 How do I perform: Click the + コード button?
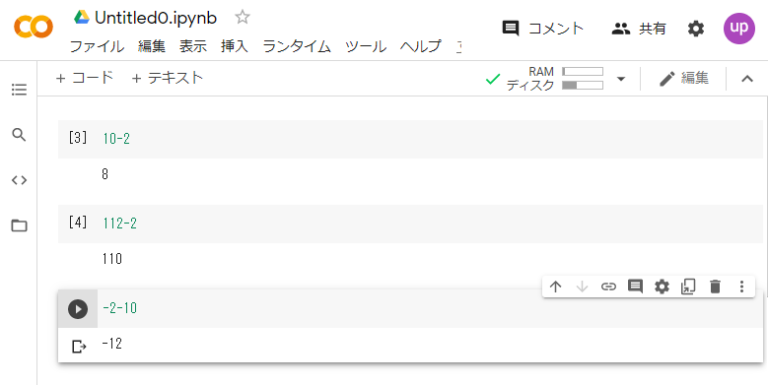pos(85,78)
